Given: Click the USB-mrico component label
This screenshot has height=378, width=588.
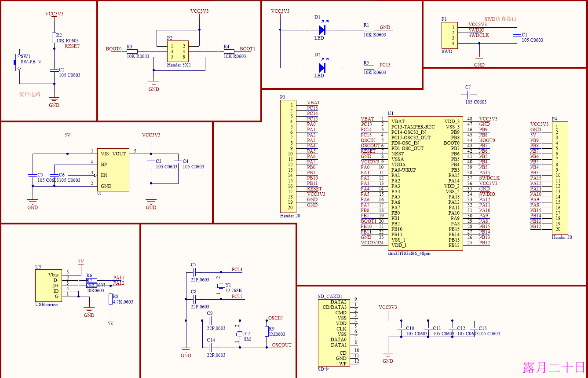Looking at the screenshot, I should (x=46, y=305).
